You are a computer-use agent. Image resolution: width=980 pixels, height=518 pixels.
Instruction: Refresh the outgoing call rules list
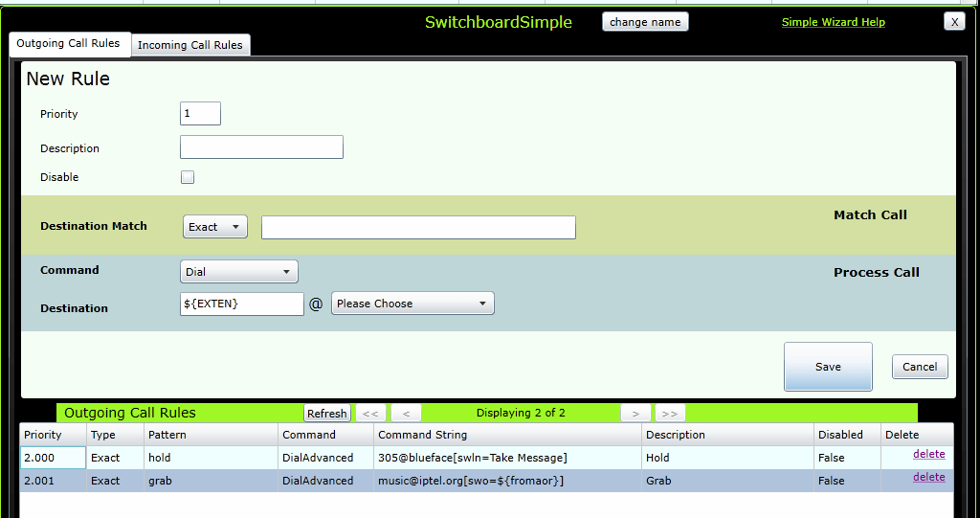click(327, 413)
